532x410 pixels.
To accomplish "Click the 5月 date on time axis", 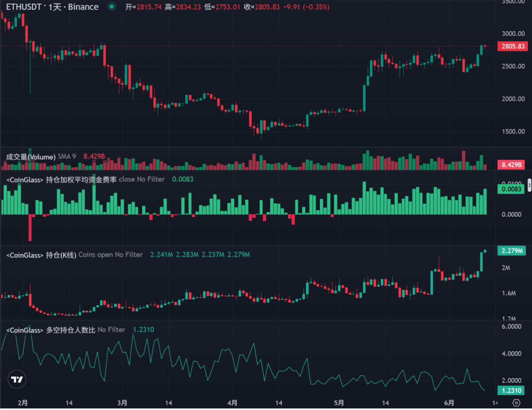I will click(x=339, y=403).
